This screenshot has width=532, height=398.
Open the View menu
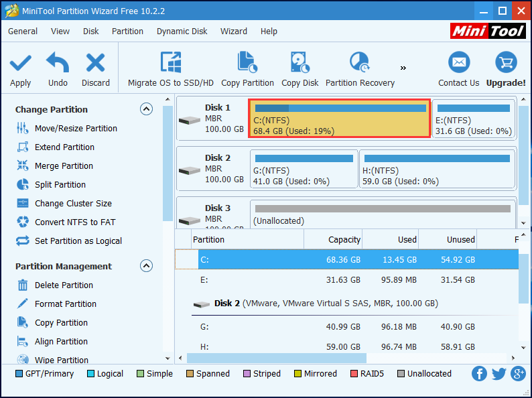[60, 31]
